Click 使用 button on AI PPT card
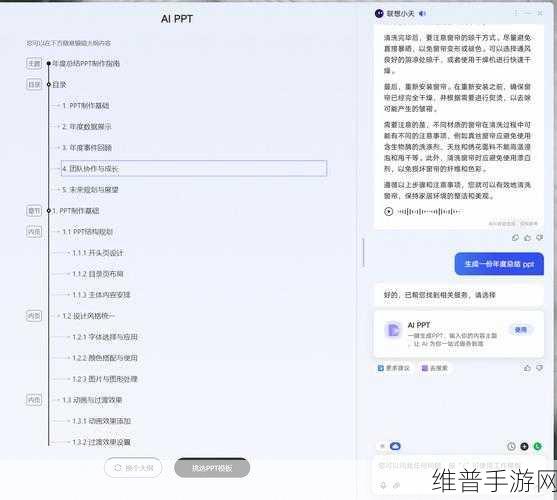The image size is (557, 500). point(520,330)
